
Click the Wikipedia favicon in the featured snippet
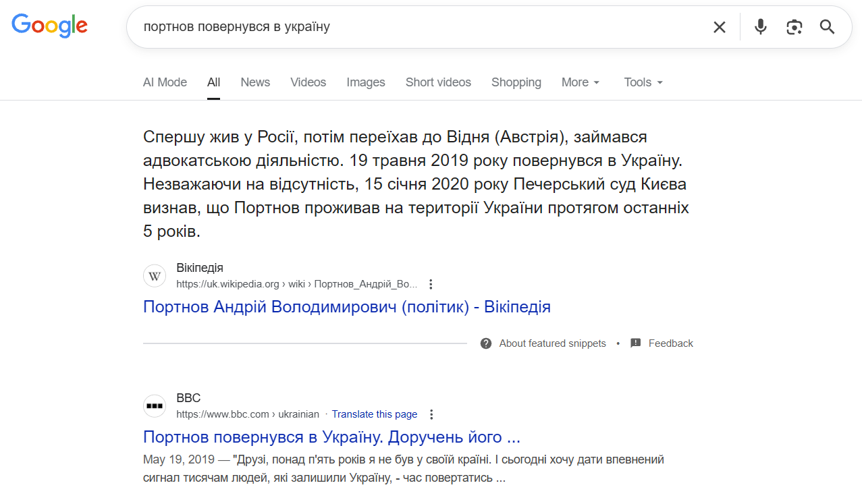pyautogui.click(x=155, y=276)
